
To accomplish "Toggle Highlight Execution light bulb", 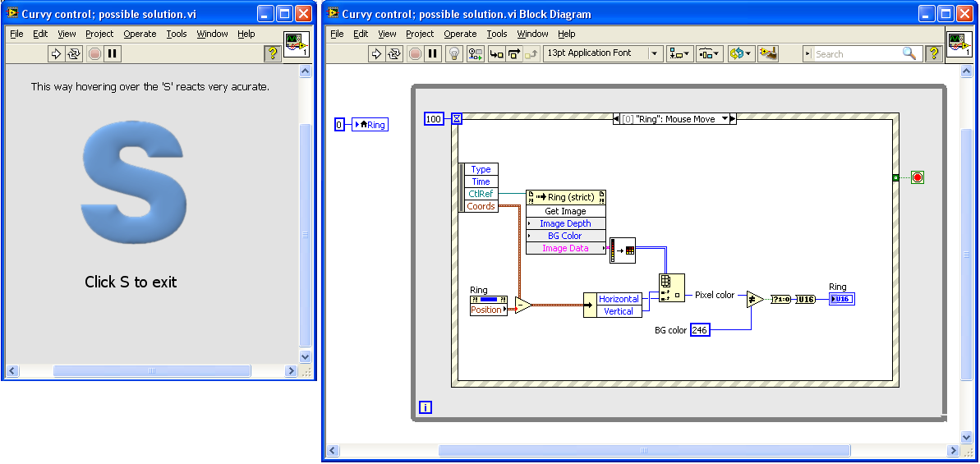I will pos(453,53).
